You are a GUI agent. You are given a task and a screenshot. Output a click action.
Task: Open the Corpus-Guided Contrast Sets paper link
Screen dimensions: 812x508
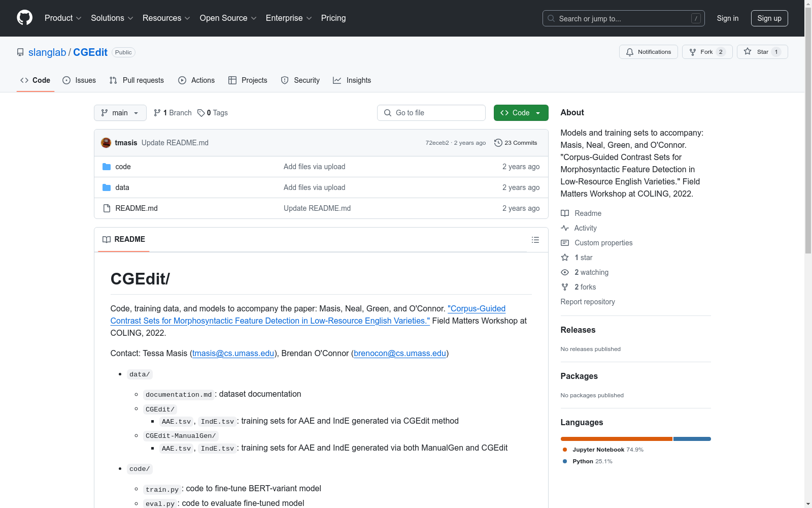pos(308,314)
